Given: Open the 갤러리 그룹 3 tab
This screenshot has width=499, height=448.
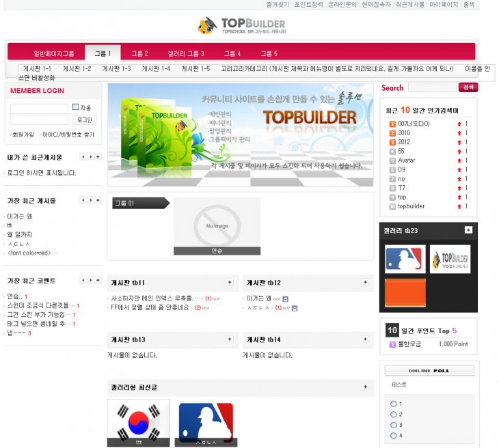Looking at the screenshot, I should (186, 53).
